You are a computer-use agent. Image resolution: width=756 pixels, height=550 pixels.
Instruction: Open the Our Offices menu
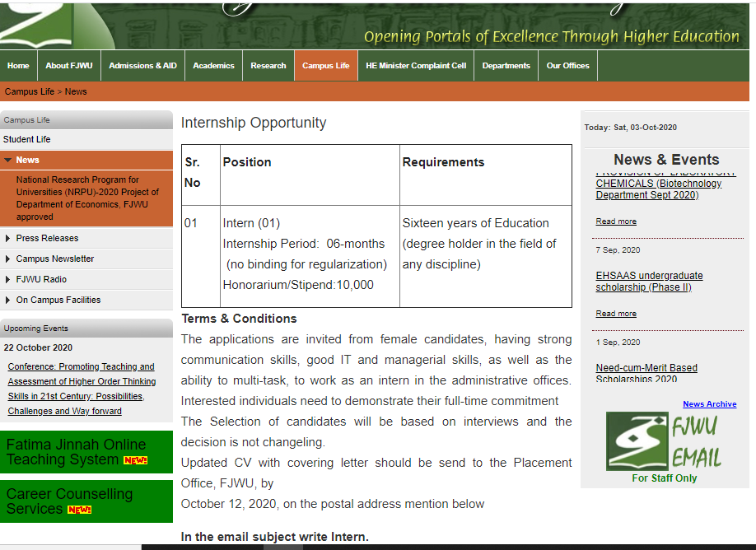(568, 66)
